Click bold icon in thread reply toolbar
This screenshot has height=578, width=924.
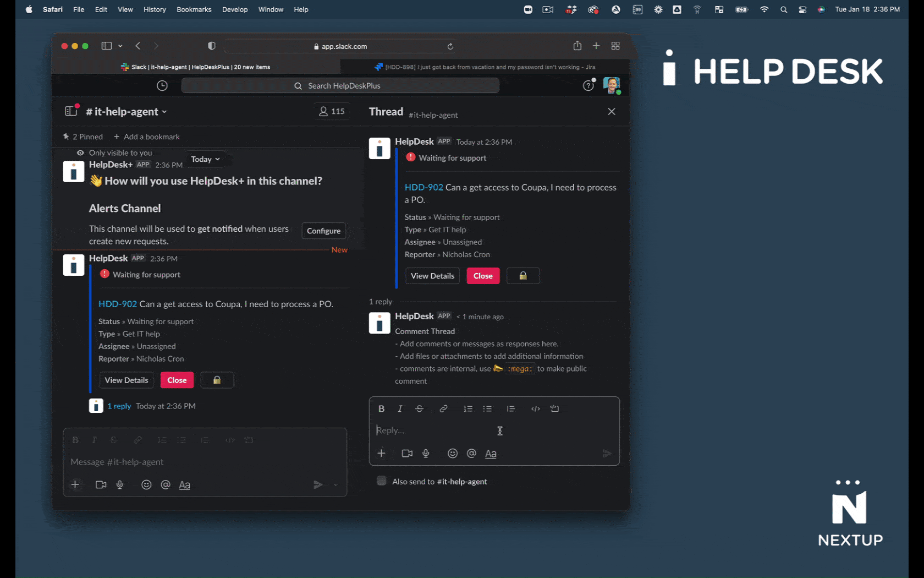tap(381, 408)
